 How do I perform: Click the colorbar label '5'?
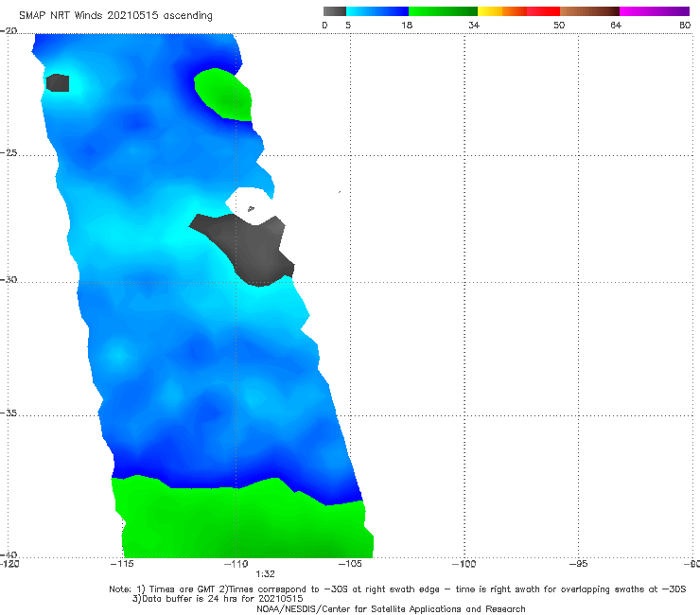coord(348,25)
